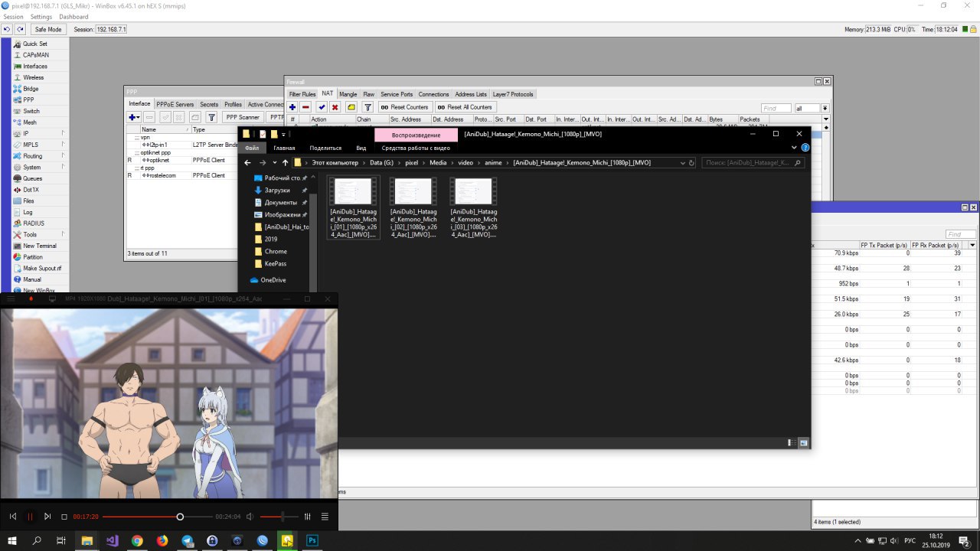The image size is (980, 551).
Task: Click the WinBox Redo arrow button
Action: [20, 29]
